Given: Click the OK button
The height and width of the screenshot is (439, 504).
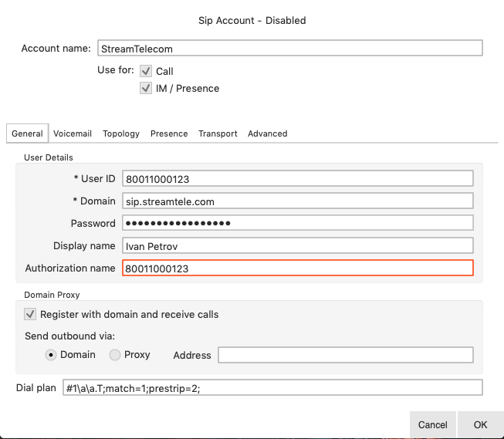Looking at the screenshot, I should coord(480,424).
